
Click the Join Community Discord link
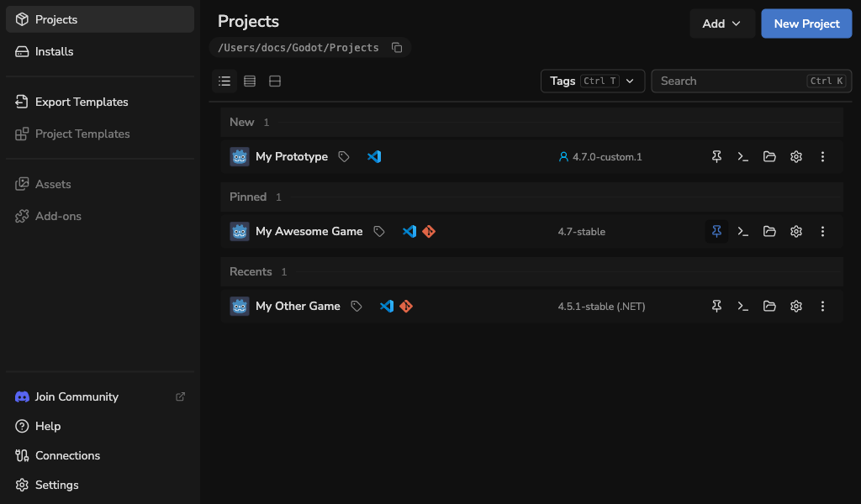[x=100, y=396]
